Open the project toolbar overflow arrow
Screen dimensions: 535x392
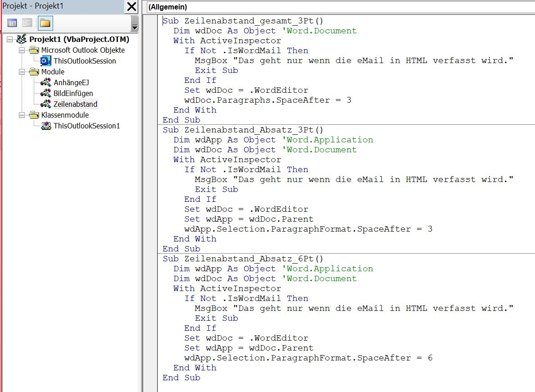click(x=134, y=23)
